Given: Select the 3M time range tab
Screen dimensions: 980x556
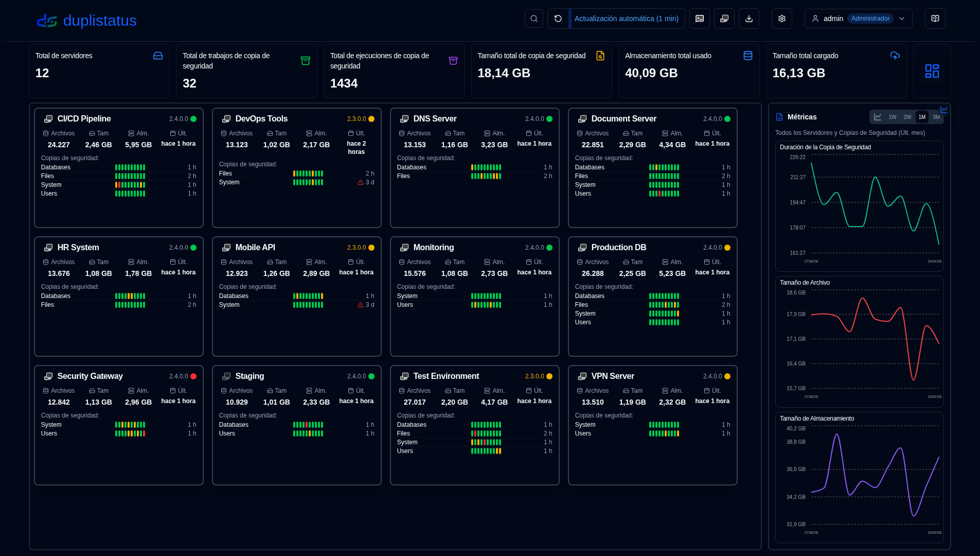Looking at the screenshot, I should [x=936, y=117].
